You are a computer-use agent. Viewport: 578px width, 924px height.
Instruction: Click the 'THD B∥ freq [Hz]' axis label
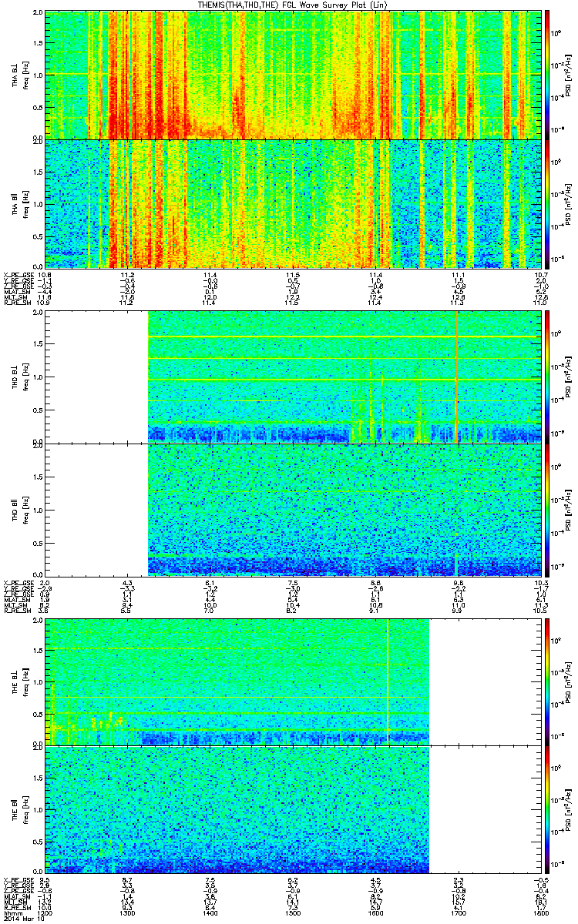pyautogui.click(x=20, y=511)
